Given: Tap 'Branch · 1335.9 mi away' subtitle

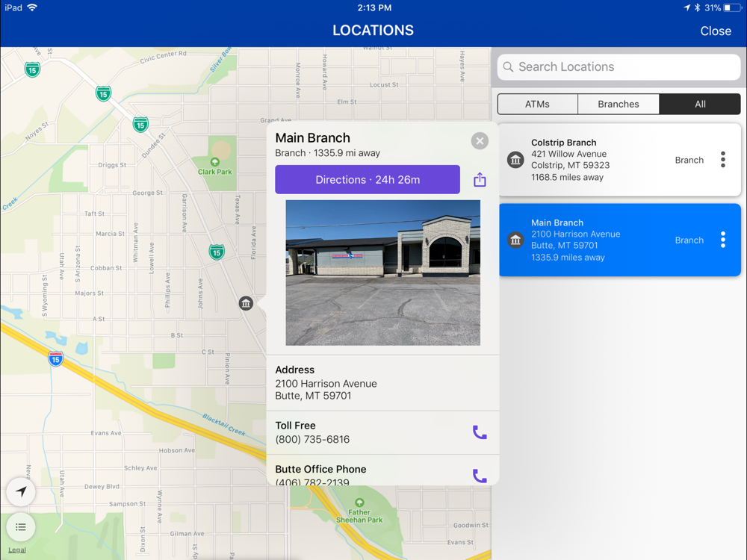Looking at the screenshot, I should pyautogui.click(x=327, y=153).
